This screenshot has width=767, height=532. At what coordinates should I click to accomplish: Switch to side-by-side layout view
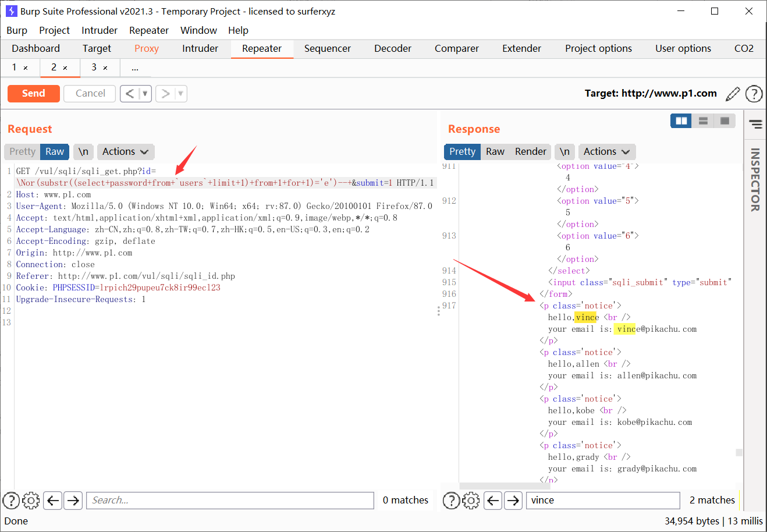coord(681,120)
